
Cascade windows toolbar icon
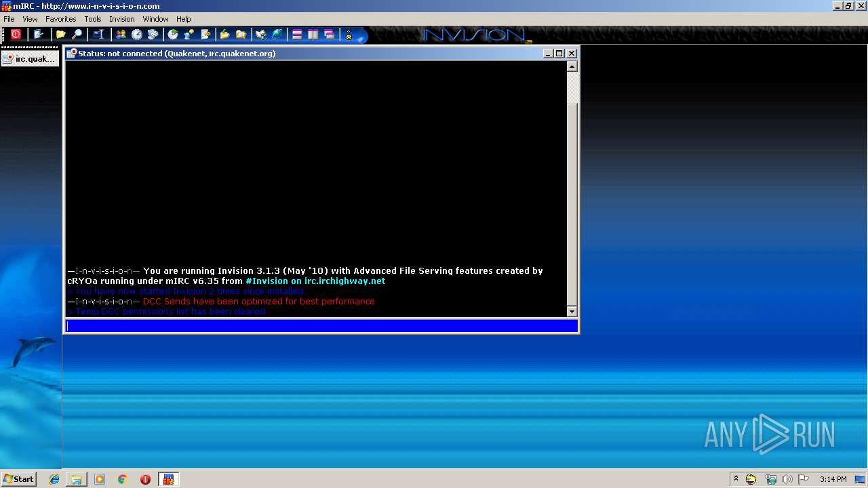pos(330,35)
